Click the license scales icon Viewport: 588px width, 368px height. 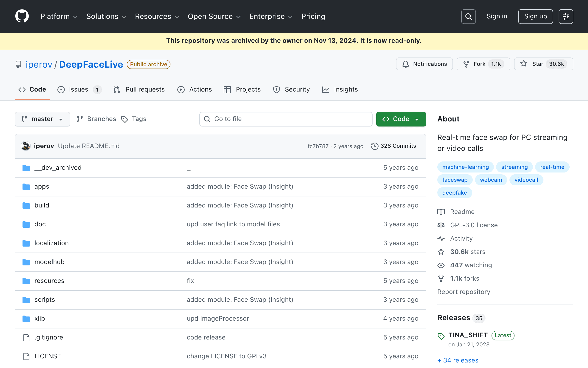[441, 225]
